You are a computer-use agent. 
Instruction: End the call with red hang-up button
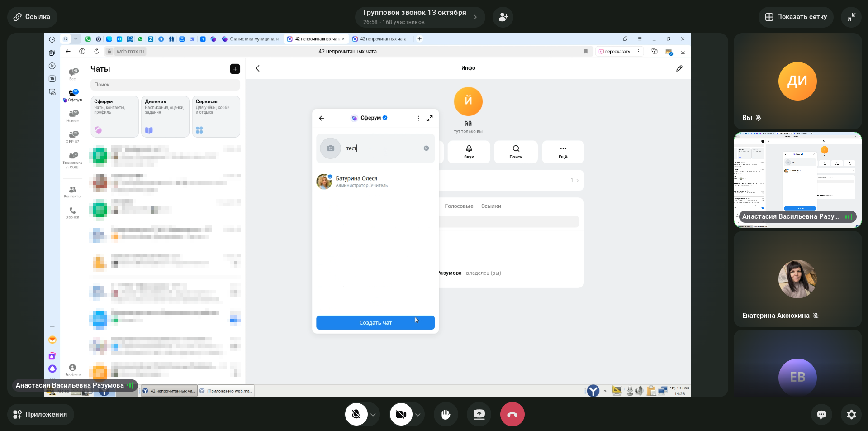pos(512,414)
